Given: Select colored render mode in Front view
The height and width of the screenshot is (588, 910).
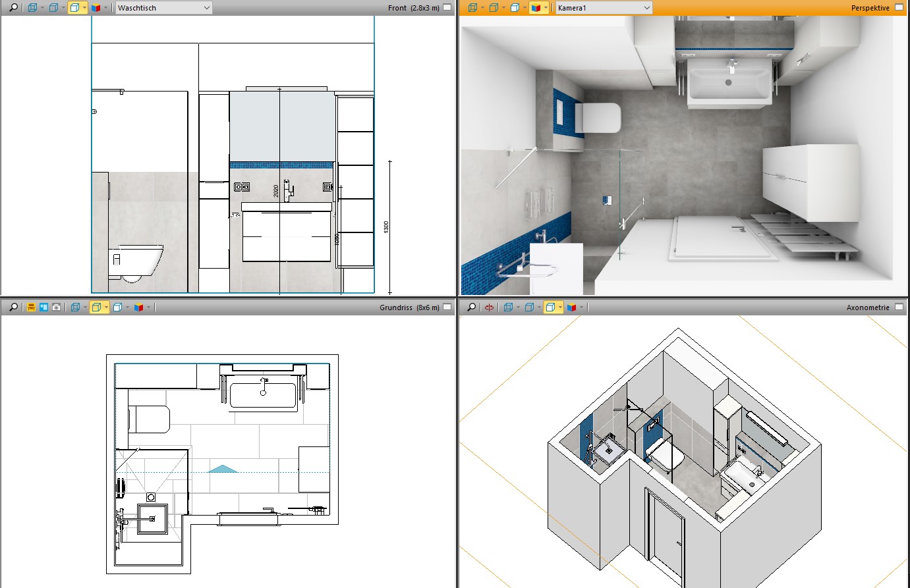Looking at the screenshot, I should (96, 8).
